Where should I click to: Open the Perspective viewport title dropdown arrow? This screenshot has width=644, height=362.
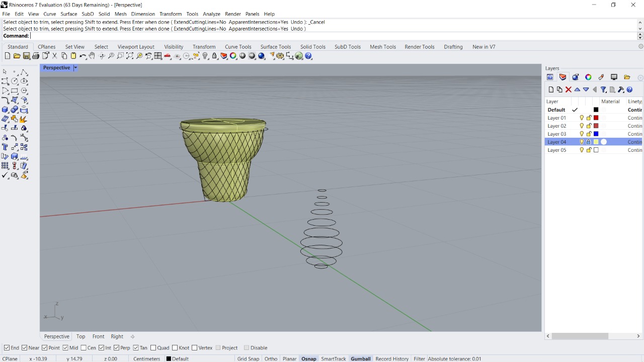coord(75,68)
